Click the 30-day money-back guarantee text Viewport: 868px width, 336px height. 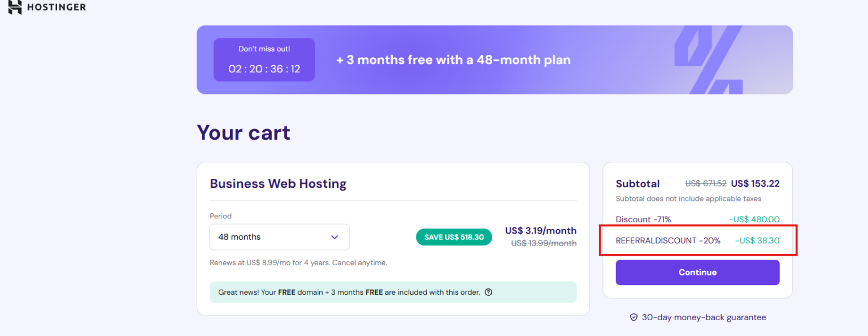[704, 317]
